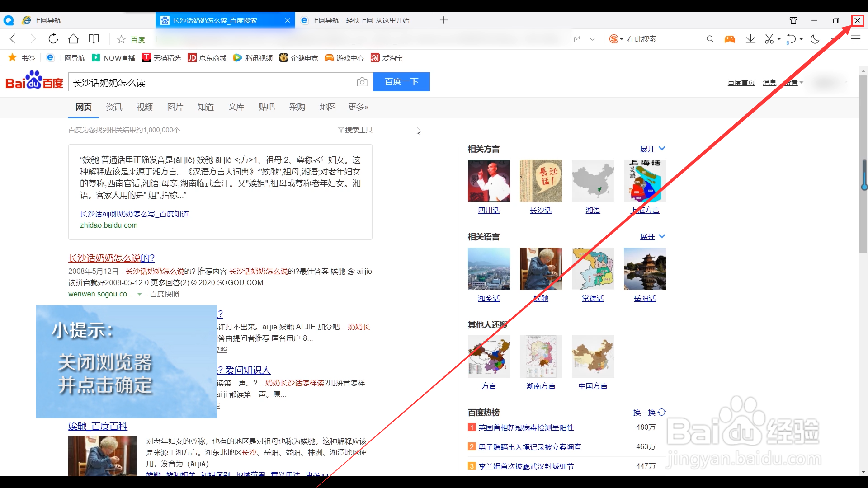The height and width of the screenshot is (488, 868).
Task: Open a new tab with plus button
Action: point(444,20)
